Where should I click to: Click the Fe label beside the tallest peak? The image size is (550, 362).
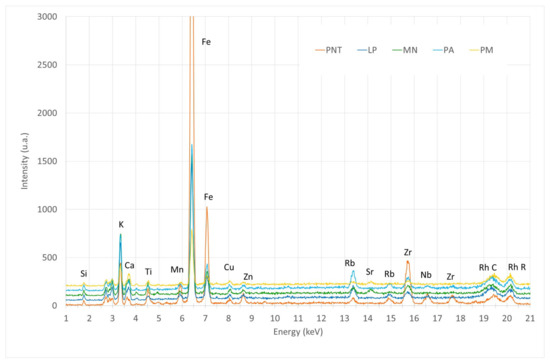click(x=206, y=42)
